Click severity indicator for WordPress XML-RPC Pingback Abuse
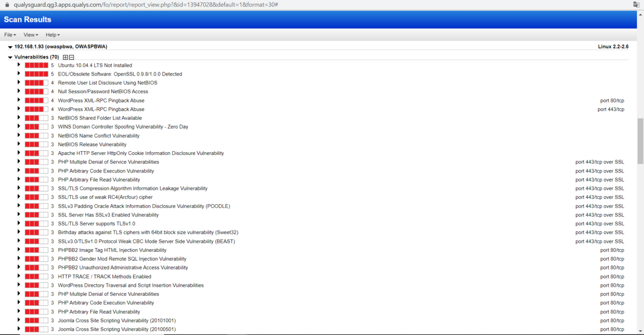The image size is (644, 335). tap(35, 100)
